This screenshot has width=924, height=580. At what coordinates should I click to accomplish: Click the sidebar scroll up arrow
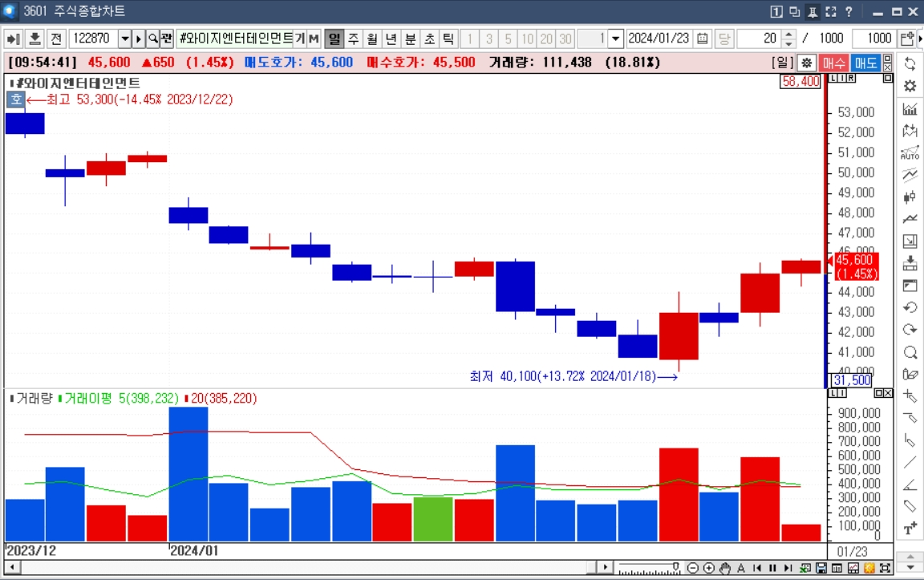910,557
